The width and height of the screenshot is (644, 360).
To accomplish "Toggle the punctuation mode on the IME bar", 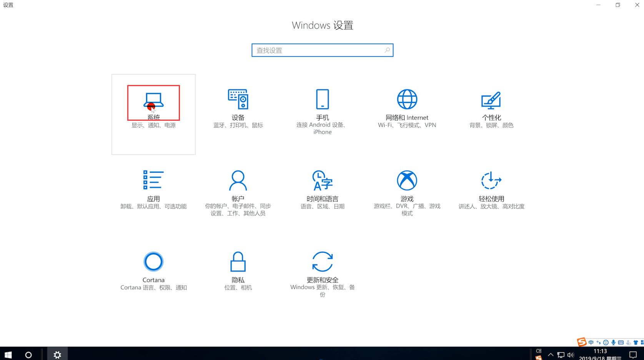I will tap(598, 342).
